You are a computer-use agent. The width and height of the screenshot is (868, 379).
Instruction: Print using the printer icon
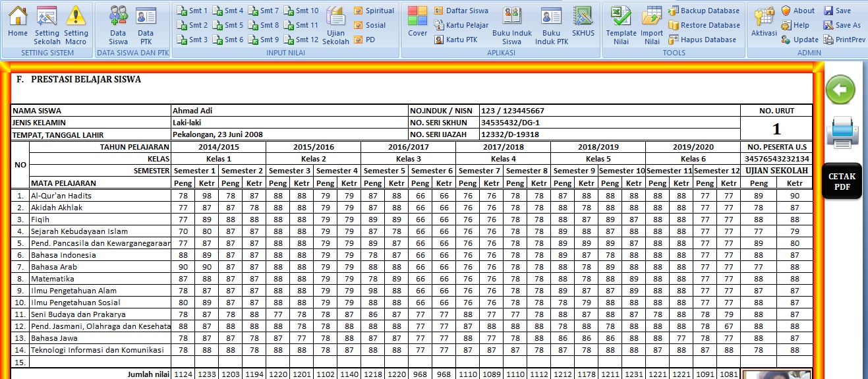point(842,131)
